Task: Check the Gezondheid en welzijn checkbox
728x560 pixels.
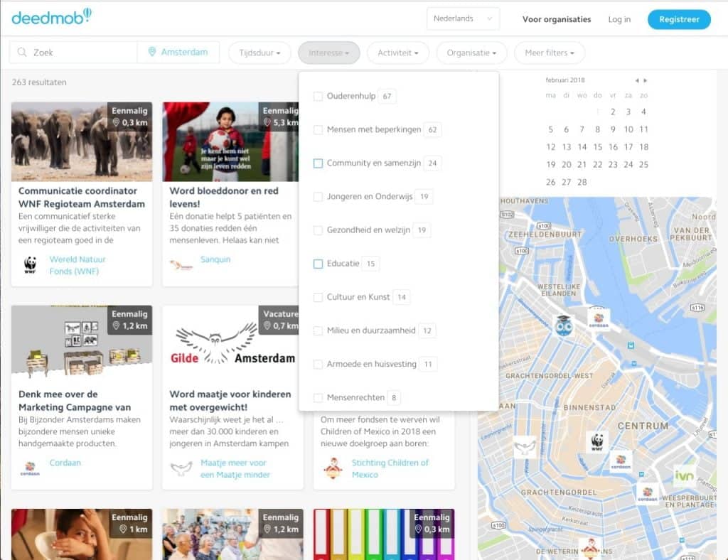Action: point(318,230)
